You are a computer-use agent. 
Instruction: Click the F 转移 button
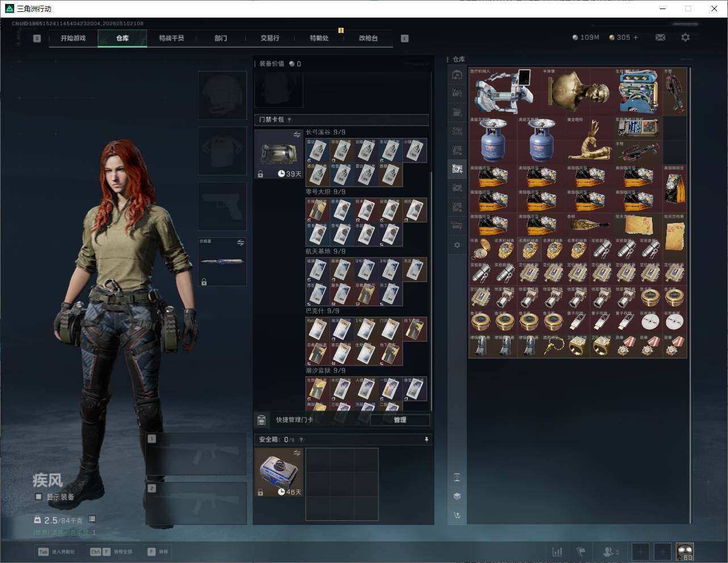click(158, 552)
